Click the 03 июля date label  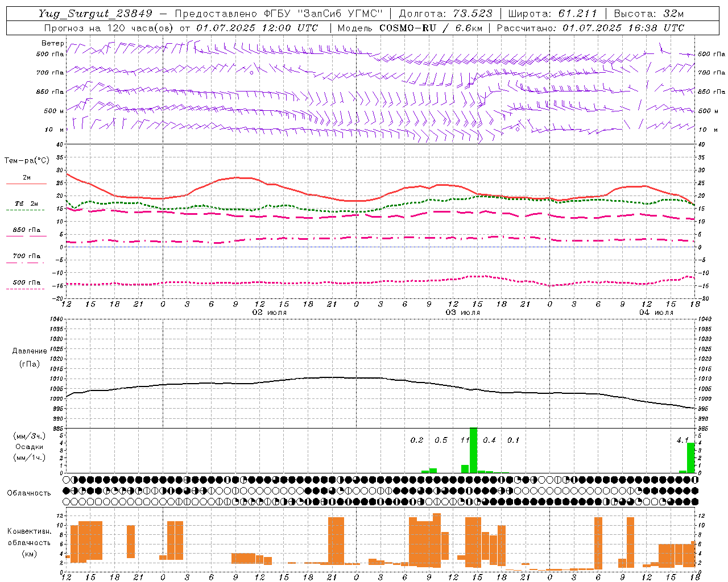click(x=463, y=313)
